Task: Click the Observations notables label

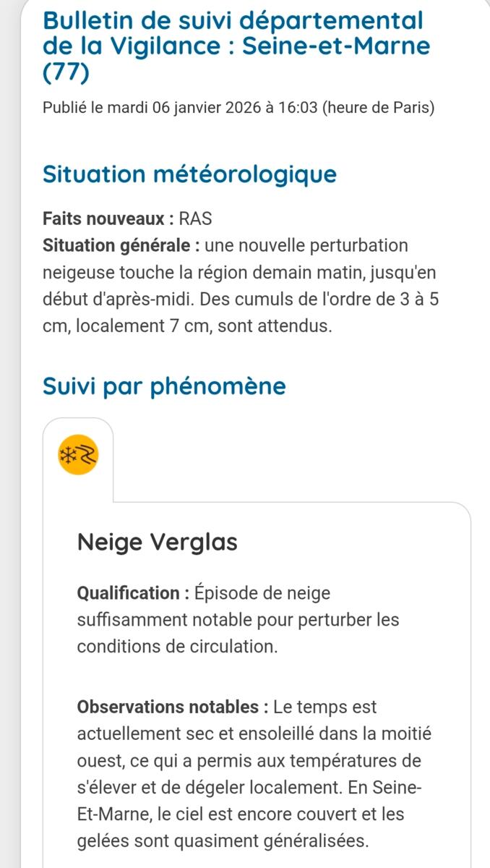Action: 168,706
